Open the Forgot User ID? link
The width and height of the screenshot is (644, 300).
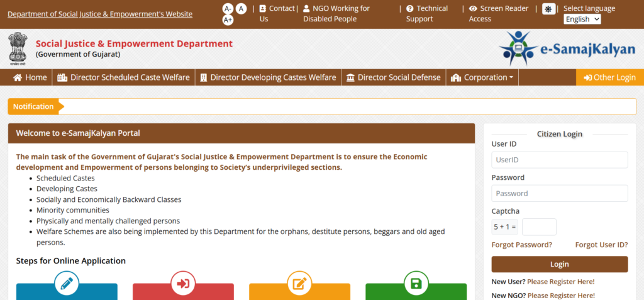[601, 245]
